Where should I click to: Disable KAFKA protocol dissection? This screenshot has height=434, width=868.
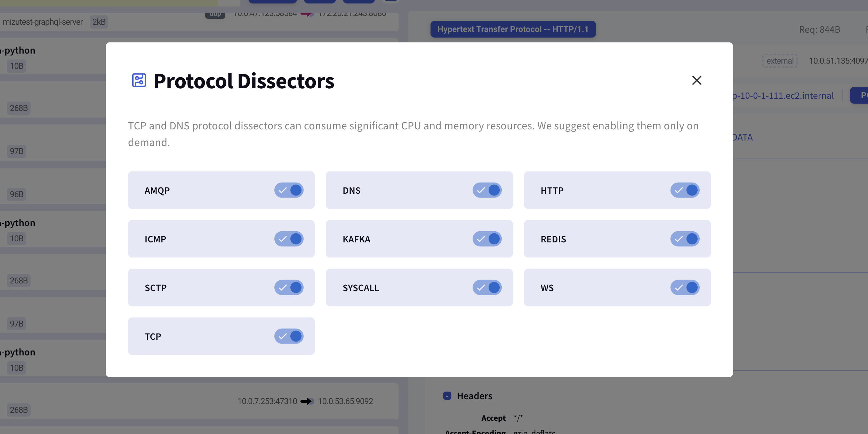(488, 239)
